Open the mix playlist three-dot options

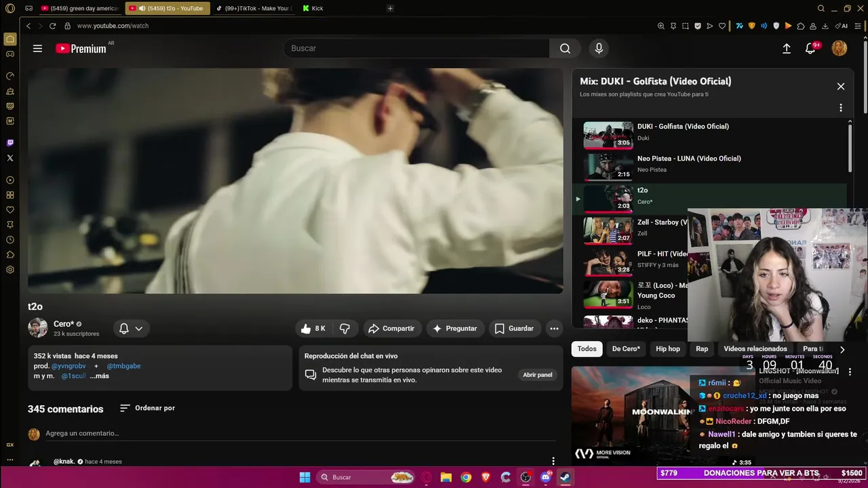(841, 108)
